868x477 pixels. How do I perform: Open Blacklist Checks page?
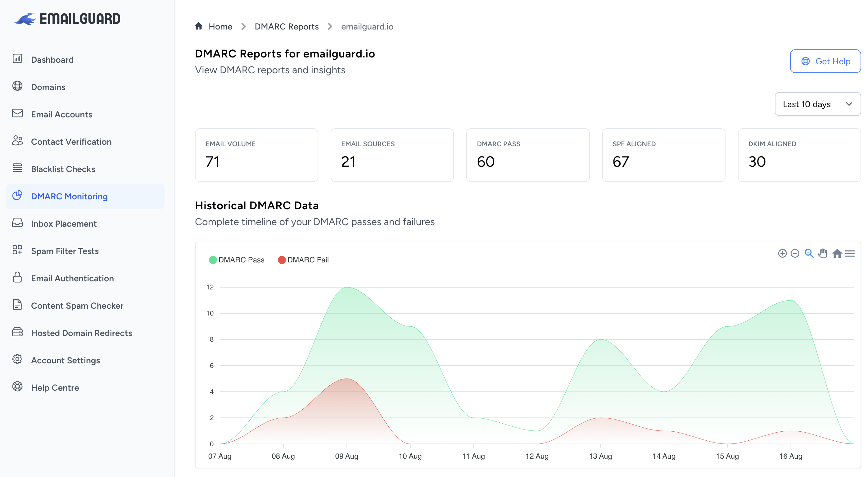click(85, 169)
